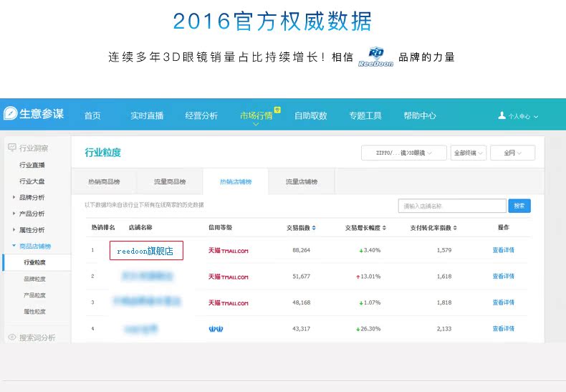
Task: Click the 51,677 trade index value
Action: (302, 276)
